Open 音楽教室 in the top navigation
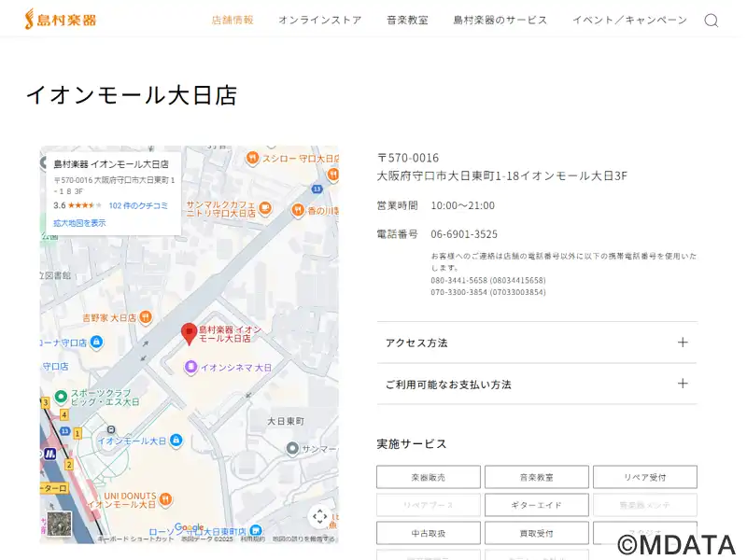Screen dimensions: 747x560 click(x=407, y=20)
